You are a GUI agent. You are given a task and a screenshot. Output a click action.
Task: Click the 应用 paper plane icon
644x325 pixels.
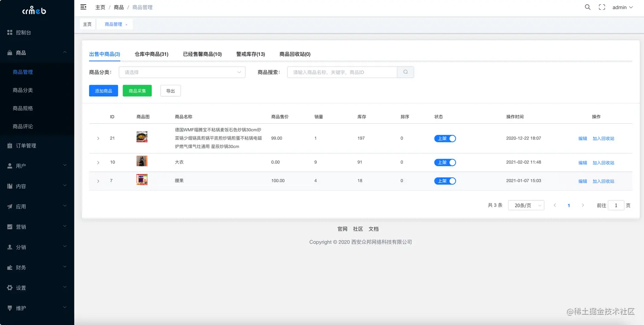pos(10,206)
